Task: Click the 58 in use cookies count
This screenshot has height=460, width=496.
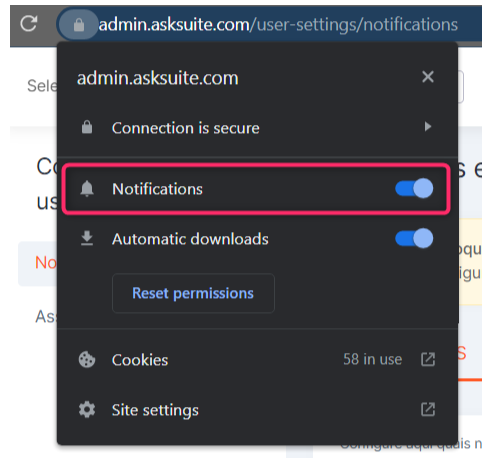Action: (x=373, y=359)
